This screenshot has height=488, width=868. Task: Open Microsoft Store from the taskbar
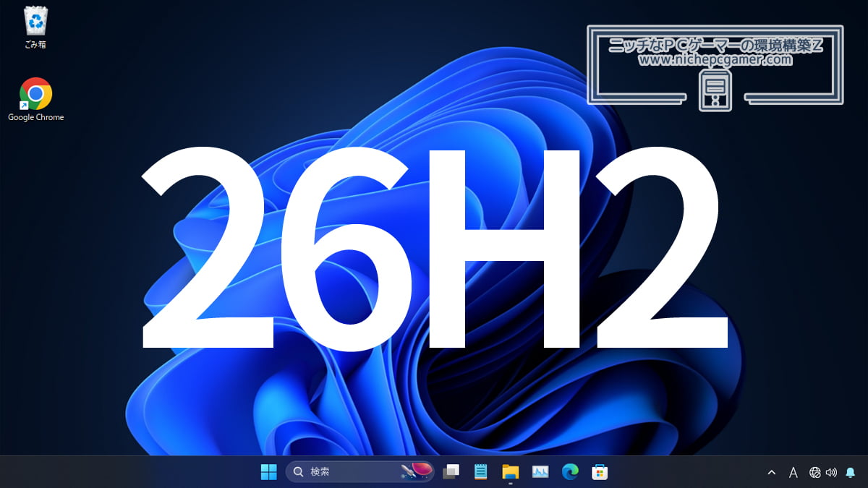coord(600,472)
